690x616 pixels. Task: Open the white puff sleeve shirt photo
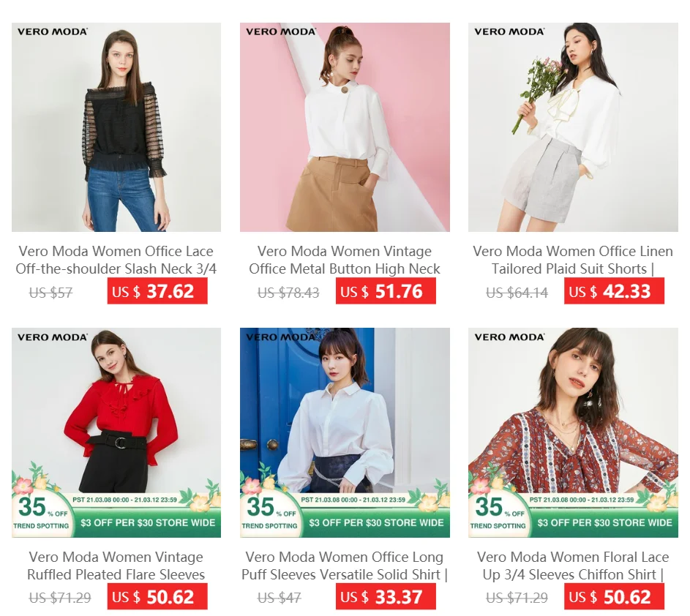pos(345,432)
